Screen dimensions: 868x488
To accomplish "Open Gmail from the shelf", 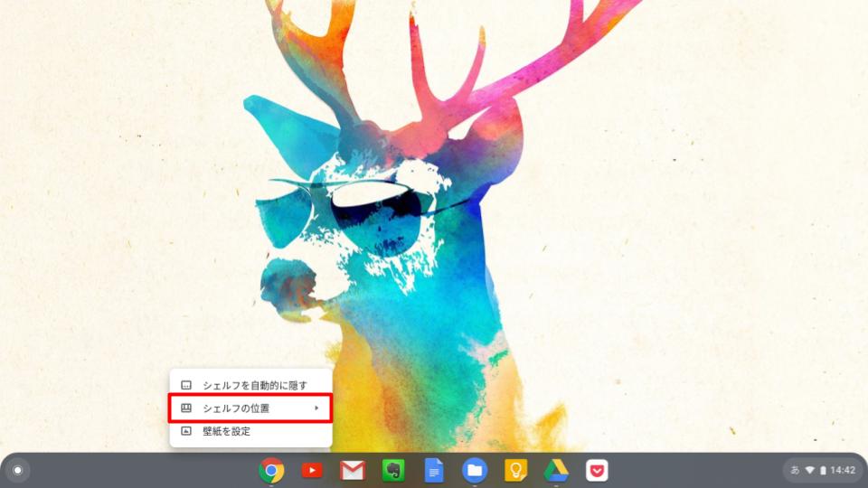I will coord(353,471).
